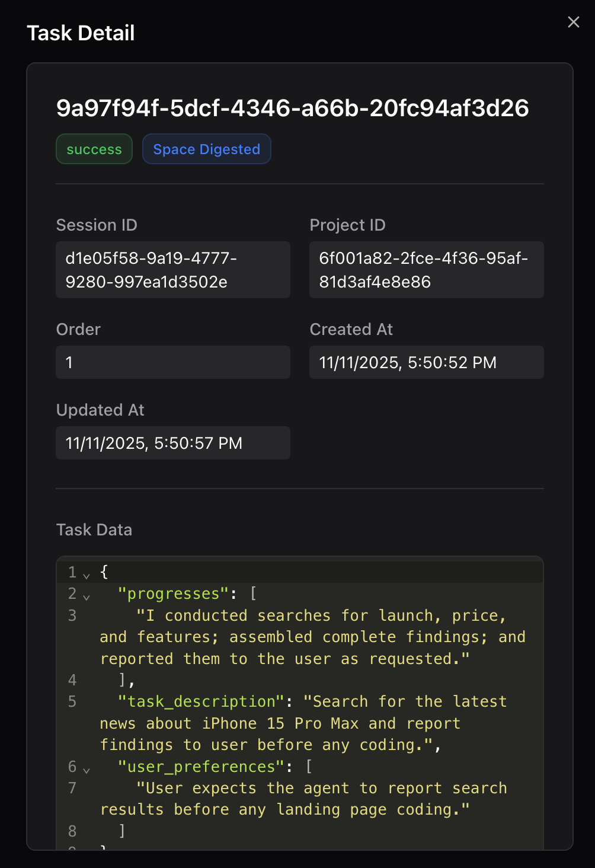The width and height of the screenshot is (595, 868).
Task: Click line number 7 in the code viewer
Action: (72, 788)
